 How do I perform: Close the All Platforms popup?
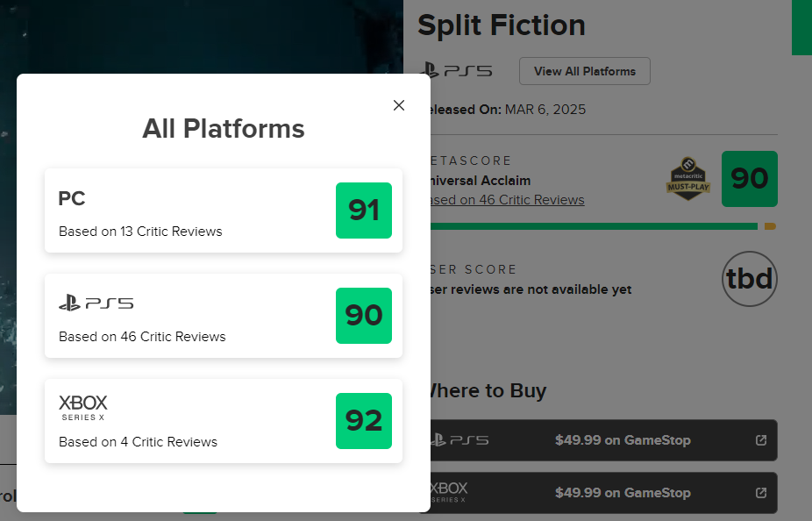coord(399,105)
